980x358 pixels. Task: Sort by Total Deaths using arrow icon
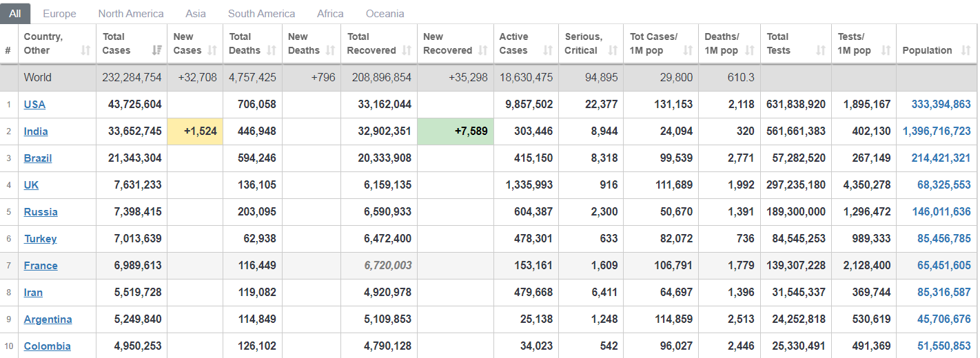(272, 50)
